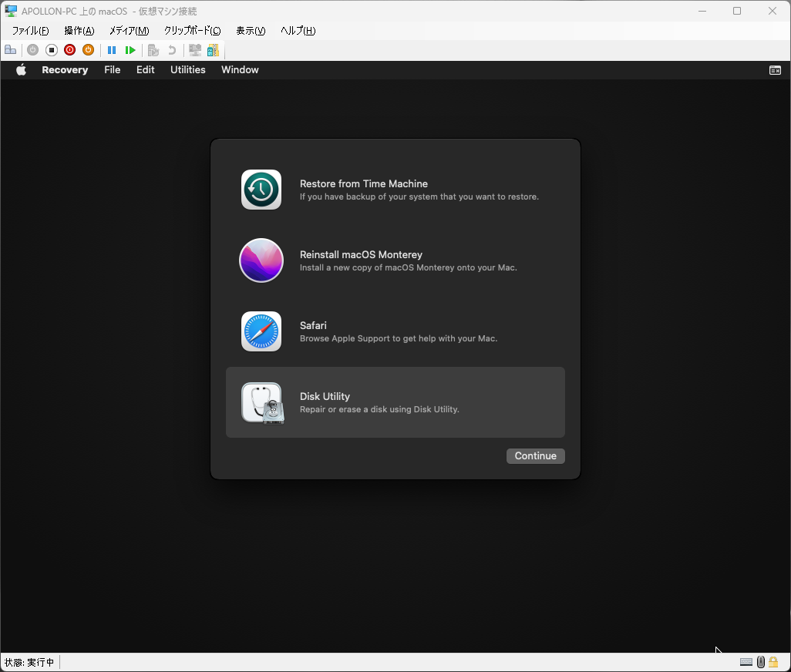Turn off the VM with stop icon

coord(52,50)
